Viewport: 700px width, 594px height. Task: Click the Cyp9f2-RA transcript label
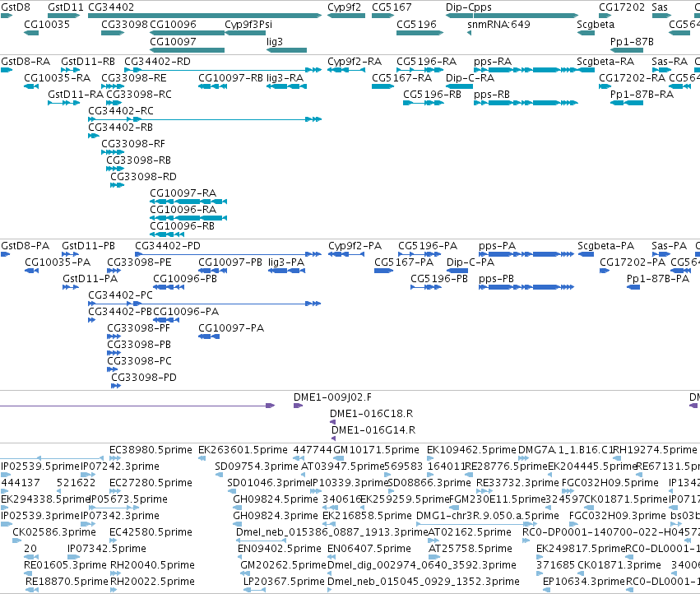tap(355, 62)
